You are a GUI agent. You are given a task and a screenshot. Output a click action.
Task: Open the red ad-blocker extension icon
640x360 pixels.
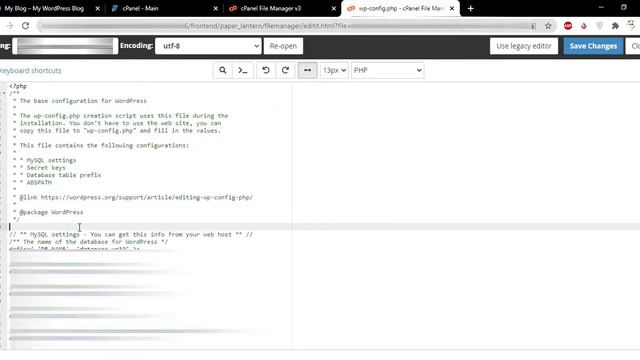(568, 26)
